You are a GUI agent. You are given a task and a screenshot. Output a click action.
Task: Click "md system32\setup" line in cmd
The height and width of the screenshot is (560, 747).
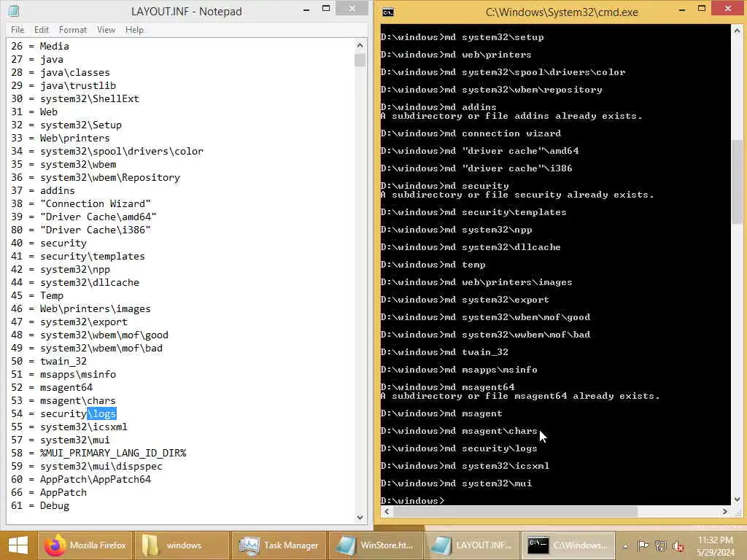(x=462, y=37)
